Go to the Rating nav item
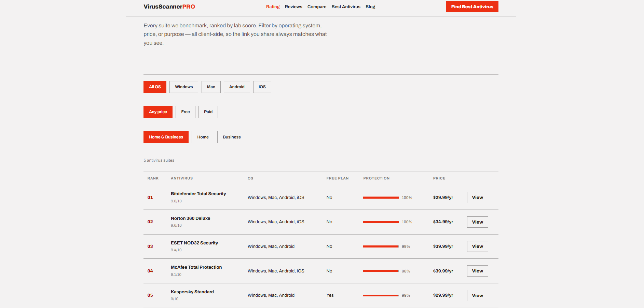This screenshot has width=644, height=308. 273,7
